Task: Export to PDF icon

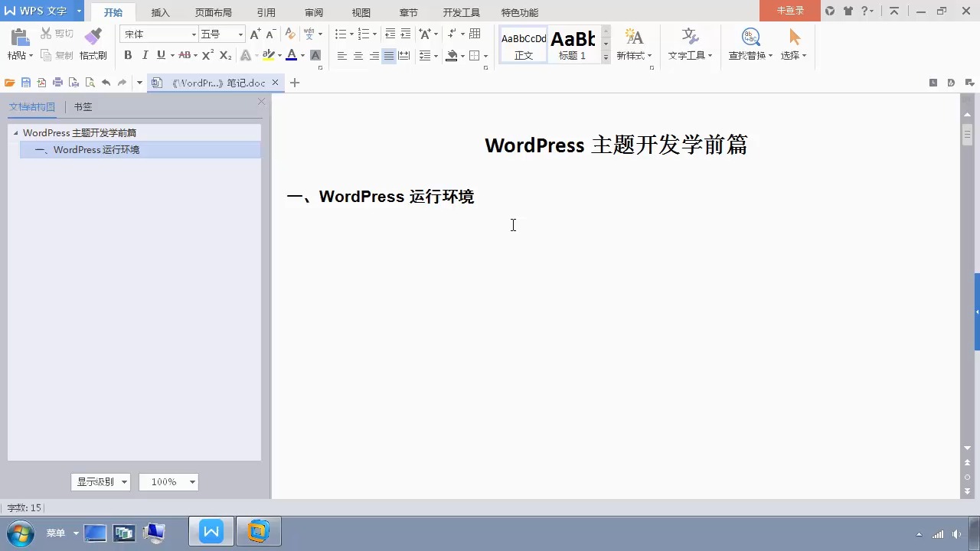Action: click(41, 83)
